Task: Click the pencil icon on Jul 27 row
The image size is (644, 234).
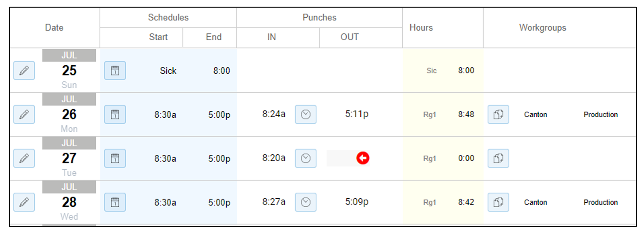Action: coord(24,158)
